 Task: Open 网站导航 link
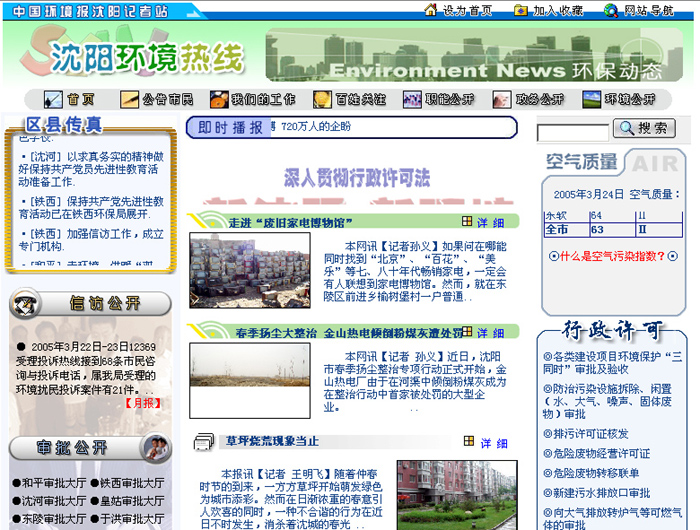point(649,10)
